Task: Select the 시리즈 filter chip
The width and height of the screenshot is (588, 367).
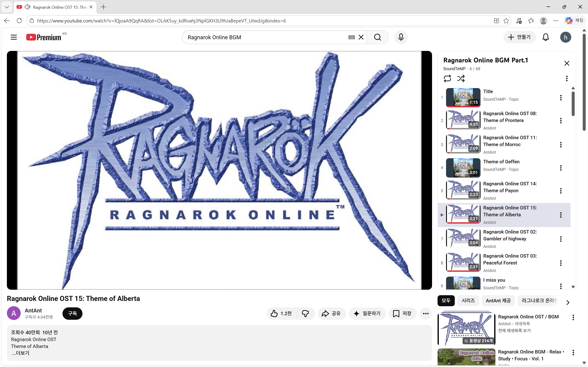Action: tap(468, 300)
